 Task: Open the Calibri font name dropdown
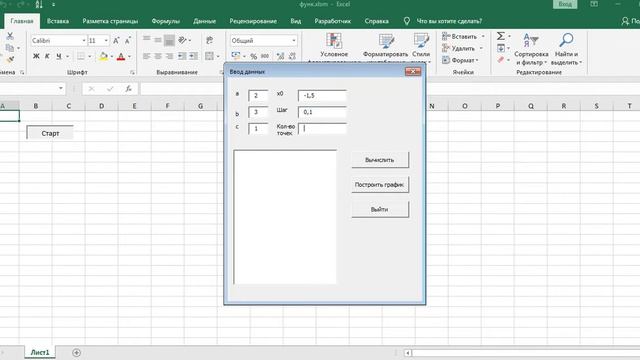pos(84,40)
